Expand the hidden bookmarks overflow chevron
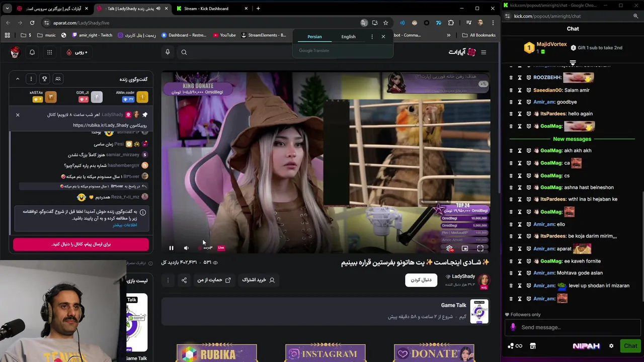 pyautogui.click(x=449, y=35)
